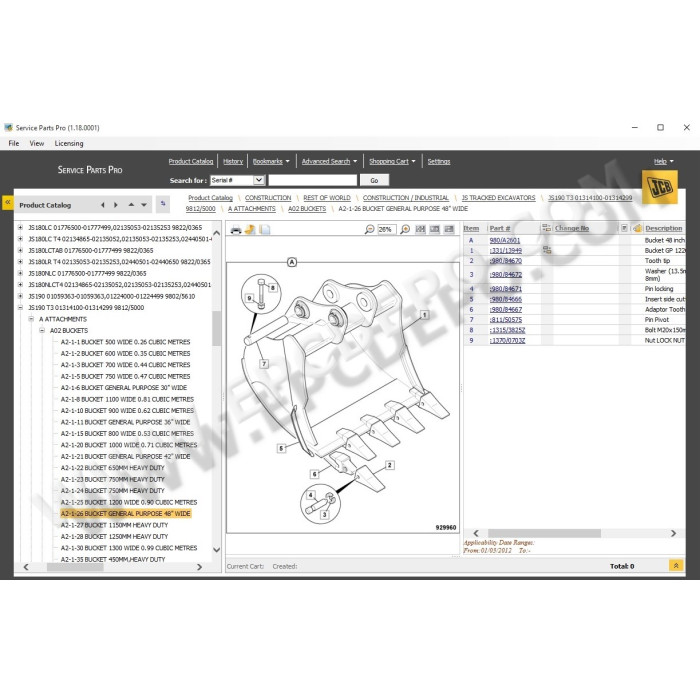Select A2-1-22 BUCKET 650MM HEAVY DUTY

coord(112,468)
